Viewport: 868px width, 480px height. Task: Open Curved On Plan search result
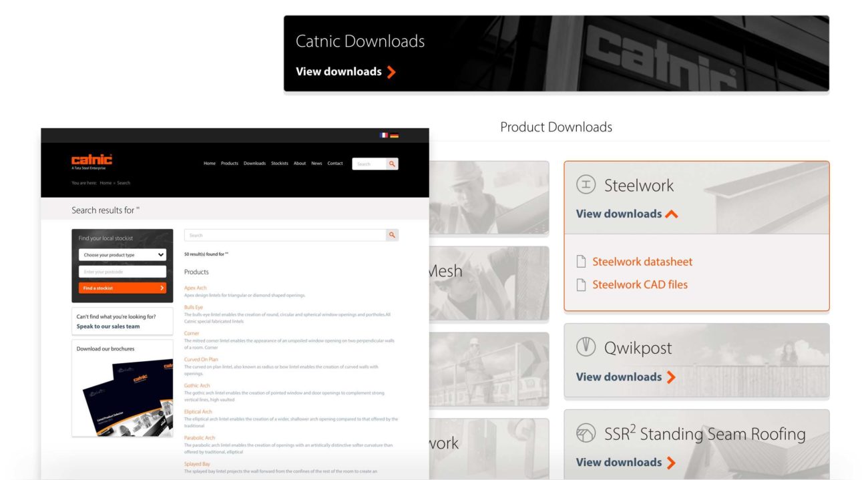pos(201,359)
